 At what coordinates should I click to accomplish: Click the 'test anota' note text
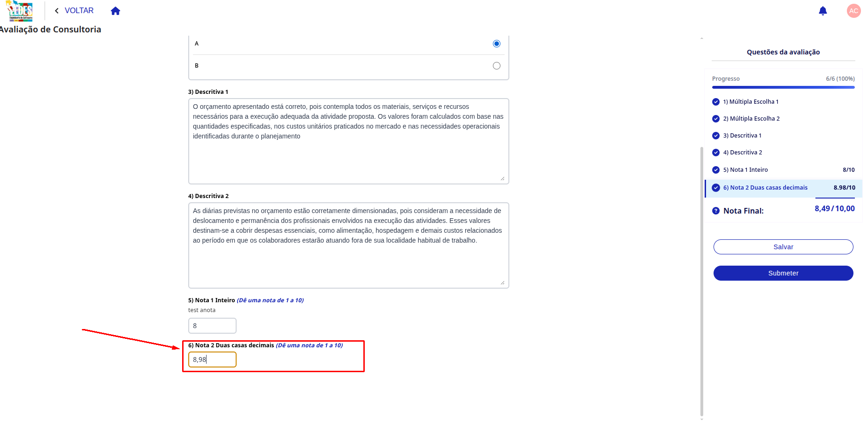point(202,310)
